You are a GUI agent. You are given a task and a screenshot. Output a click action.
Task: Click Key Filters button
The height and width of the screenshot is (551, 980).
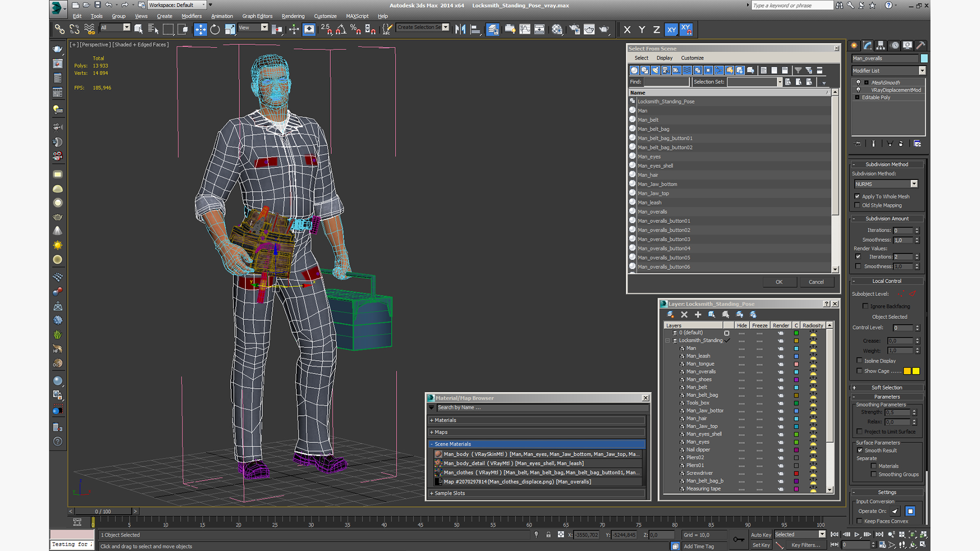coord(806,545)
